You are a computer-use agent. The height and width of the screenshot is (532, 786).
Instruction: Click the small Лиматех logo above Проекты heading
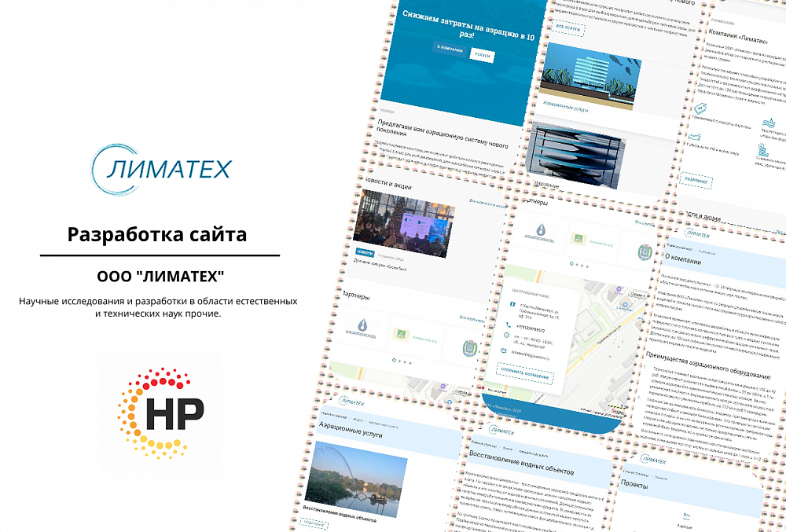coord(653,460)
